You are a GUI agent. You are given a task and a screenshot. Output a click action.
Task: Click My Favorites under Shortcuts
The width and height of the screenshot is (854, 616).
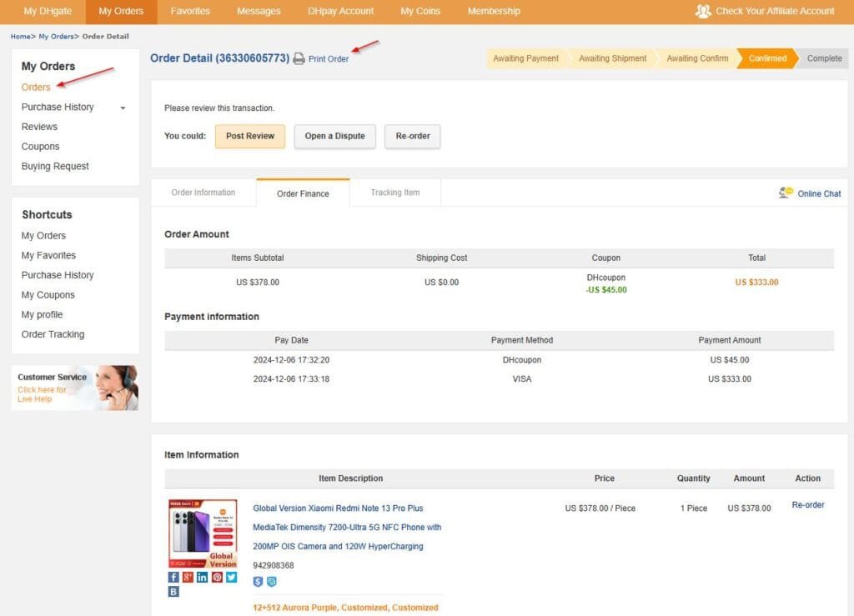48,255
